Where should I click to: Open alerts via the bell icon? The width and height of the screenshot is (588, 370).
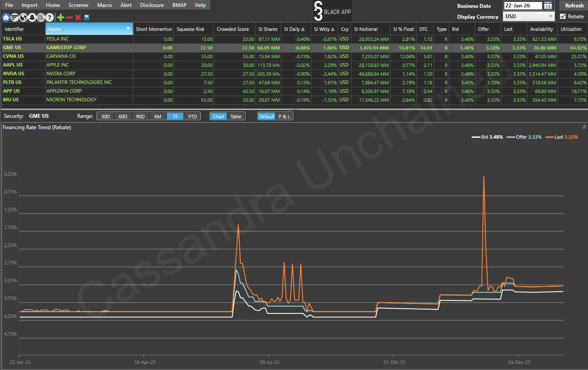(32, 17)
